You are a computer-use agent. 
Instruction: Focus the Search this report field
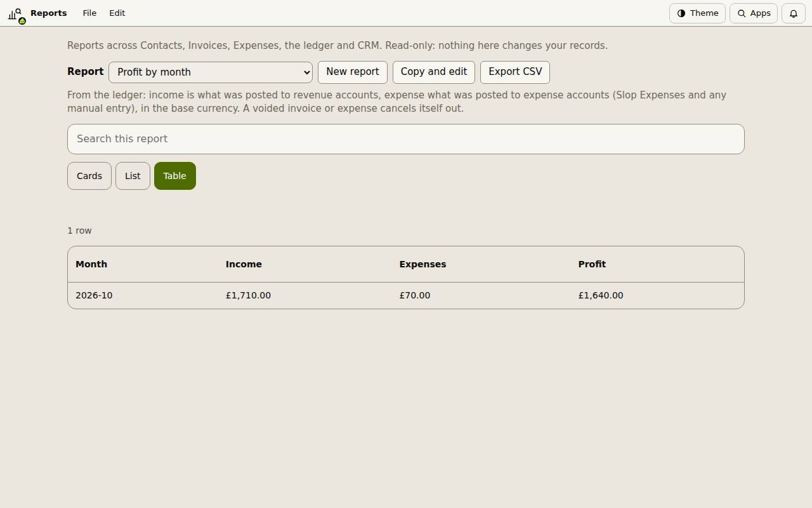pyautogui.click(x=406, y=139)
